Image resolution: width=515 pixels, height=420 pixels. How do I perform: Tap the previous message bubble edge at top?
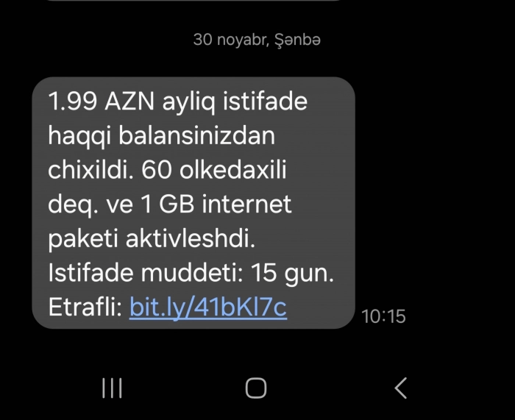click(193, 1)
